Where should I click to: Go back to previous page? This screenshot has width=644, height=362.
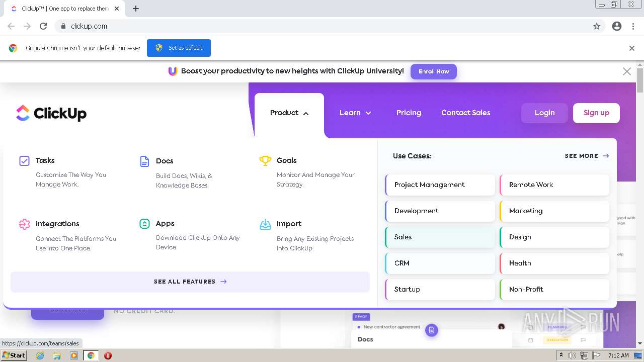coord(11,26)
